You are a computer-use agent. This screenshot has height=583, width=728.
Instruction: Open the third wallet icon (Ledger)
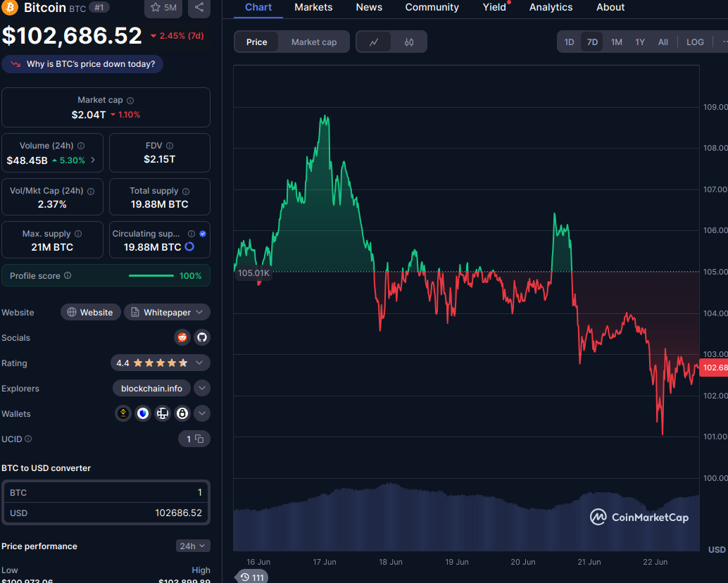(163, 413)
